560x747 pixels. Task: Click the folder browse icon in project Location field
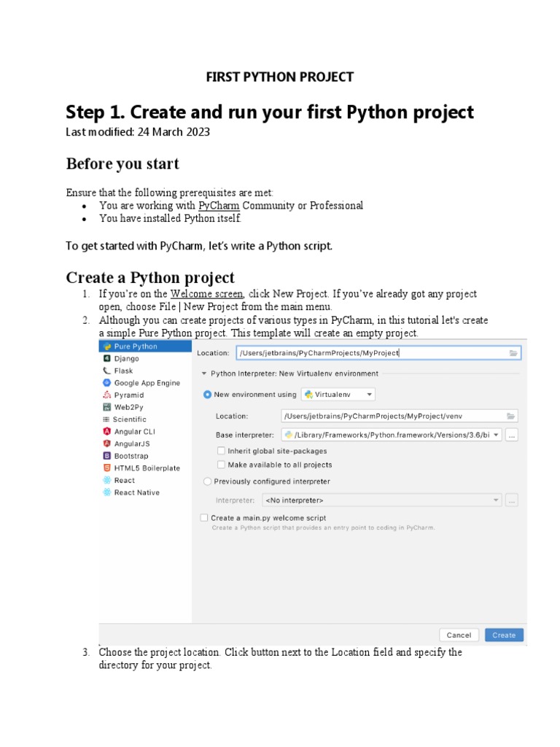coord(513,353)
